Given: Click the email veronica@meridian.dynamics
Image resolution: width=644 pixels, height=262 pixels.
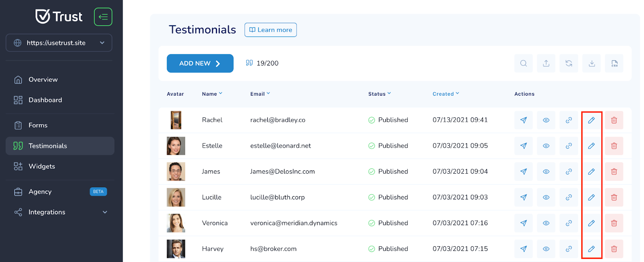Looking at the screenshot, I should [x=294, y=223].
